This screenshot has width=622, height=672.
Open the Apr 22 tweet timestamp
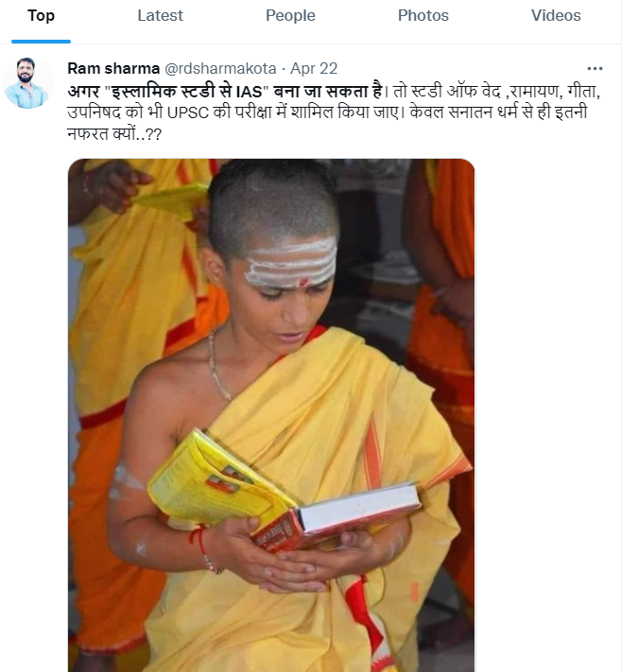(314, 69)
